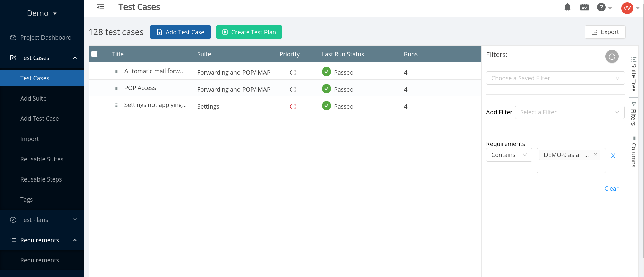Click the Requirements list icon in sidebar
The image size is (644, 277).
pos(13,240)
